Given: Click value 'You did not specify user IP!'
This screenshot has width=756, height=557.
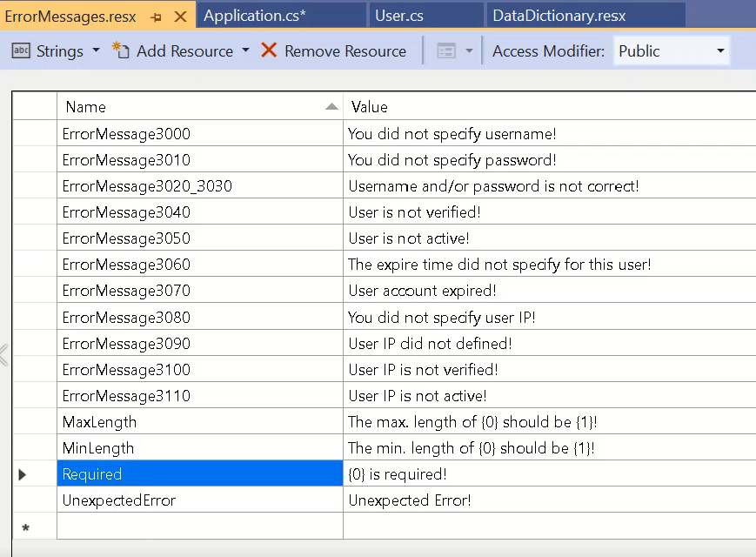Looking at the screenshot, I should [442, 317].
